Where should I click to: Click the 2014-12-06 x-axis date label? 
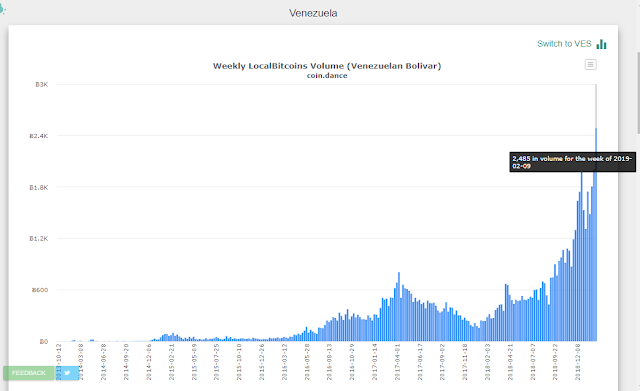coord(149,362)
